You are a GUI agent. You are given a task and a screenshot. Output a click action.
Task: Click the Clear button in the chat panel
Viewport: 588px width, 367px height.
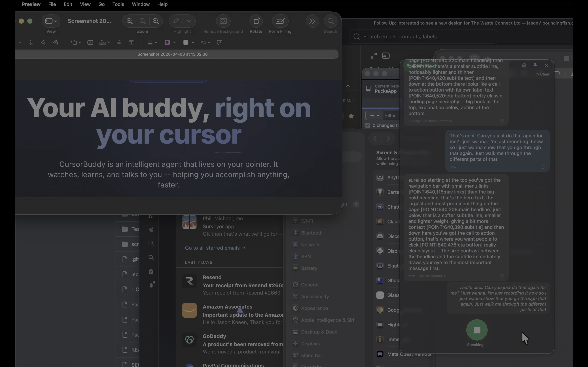coord(542,74)
